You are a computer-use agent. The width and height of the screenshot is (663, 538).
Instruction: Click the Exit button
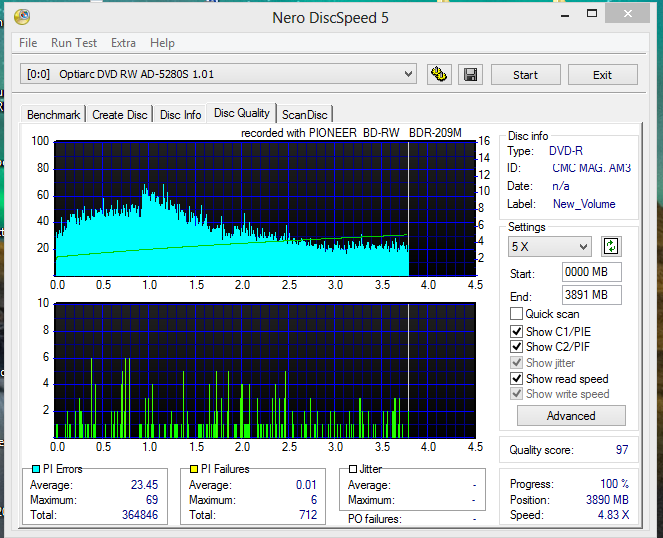(603, 75)
